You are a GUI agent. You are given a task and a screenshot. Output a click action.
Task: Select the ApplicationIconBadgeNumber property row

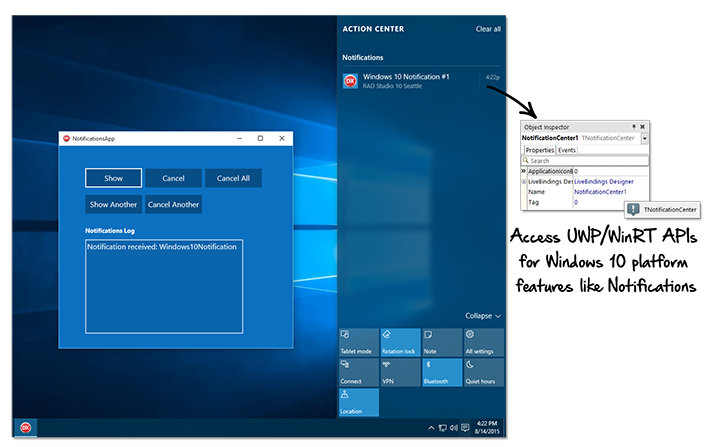click(x=585, y=171)
